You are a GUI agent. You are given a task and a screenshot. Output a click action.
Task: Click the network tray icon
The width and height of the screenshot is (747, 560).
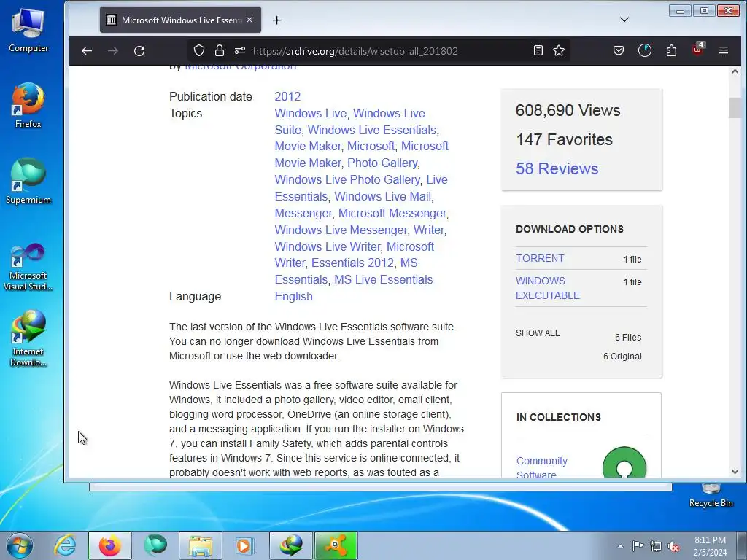pyautogui.click(x=656, y=546)
